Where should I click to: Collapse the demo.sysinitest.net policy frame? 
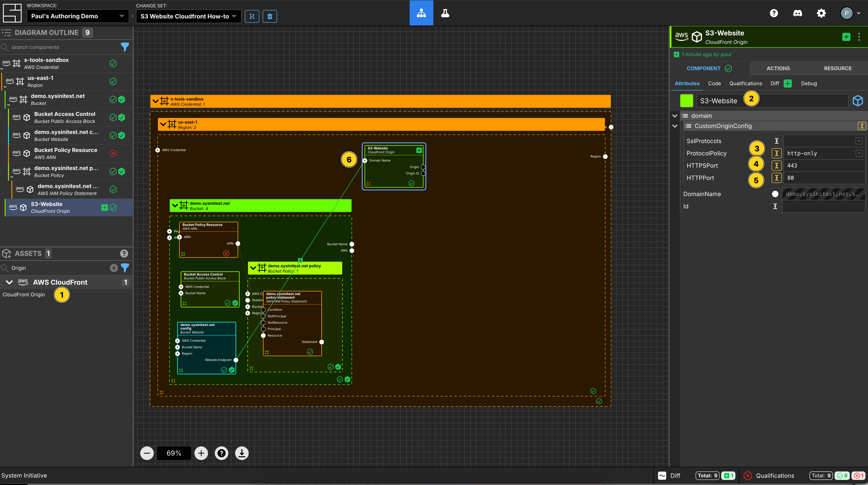point(253,268)
